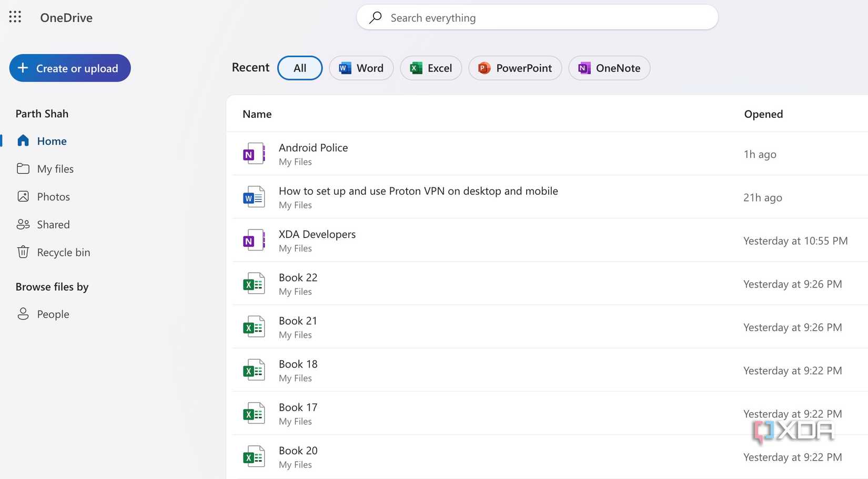Click the My files folder icon
Screen dimensions: 868x479
pyautogui.click(x=23, y=168)
